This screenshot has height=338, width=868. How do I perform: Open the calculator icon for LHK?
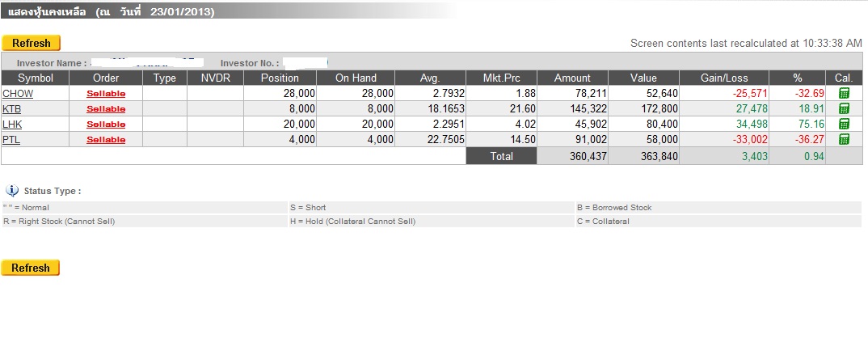click(845, 124)
